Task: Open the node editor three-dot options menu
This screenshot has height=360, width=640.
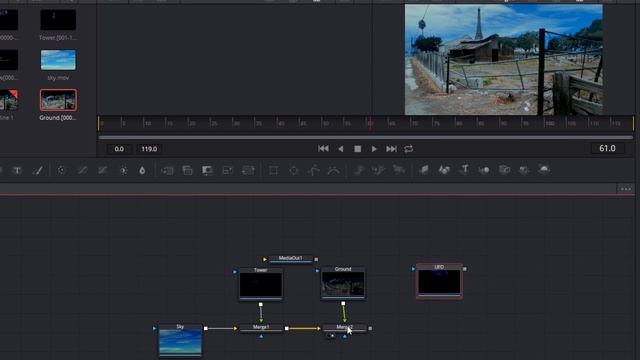Action: [626, 189]
